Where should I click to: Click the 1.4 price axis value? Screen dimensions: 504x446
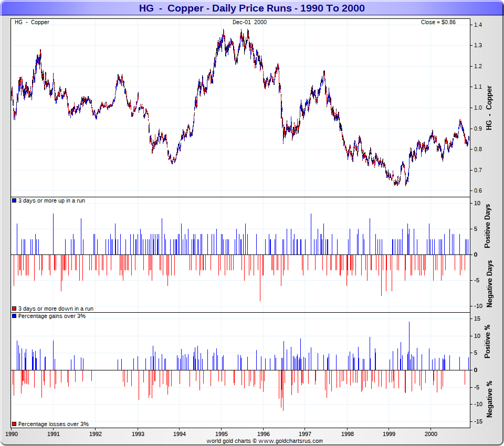click(x=478, y=25)
